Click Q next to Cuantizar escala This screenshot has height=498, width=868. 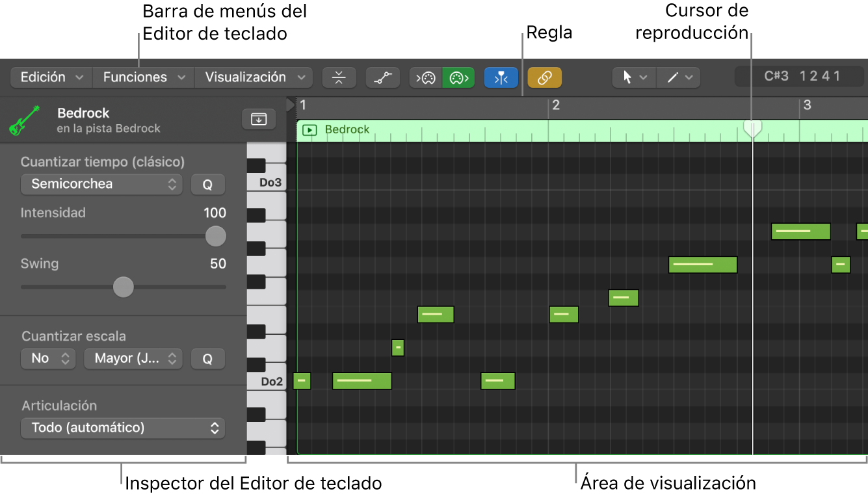click(x=208, y=358)
